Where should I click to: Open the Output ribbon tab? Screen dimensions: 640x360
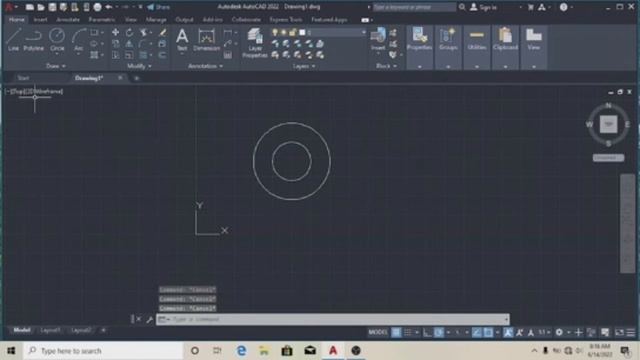click(184, 20)
